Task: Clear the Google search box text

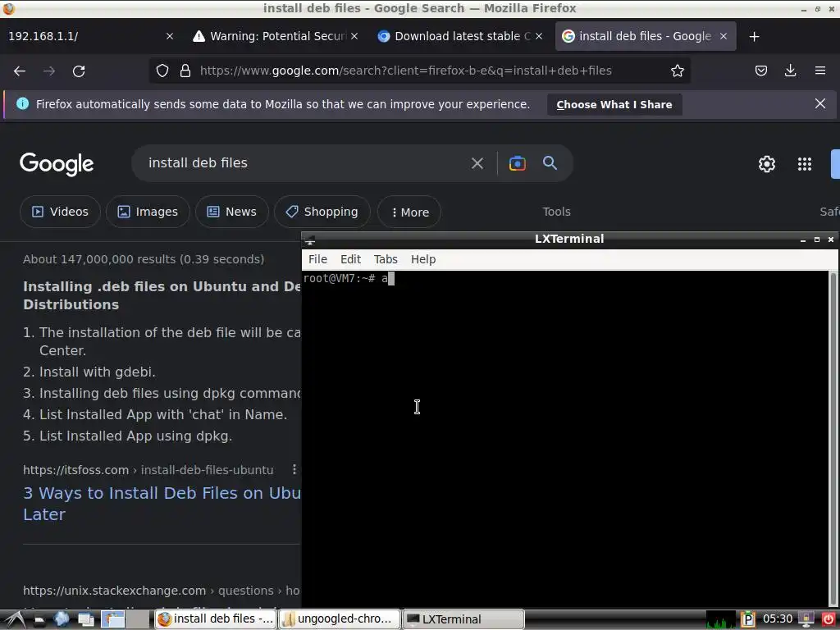Action: 477,163
